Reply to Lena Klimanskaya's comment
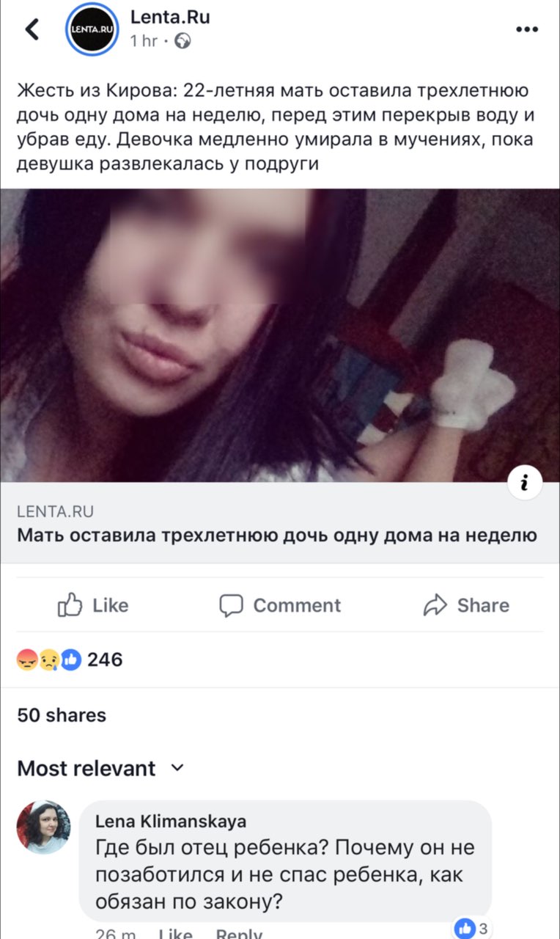This screenshot has width=560, height=939. tap(239, 934)
